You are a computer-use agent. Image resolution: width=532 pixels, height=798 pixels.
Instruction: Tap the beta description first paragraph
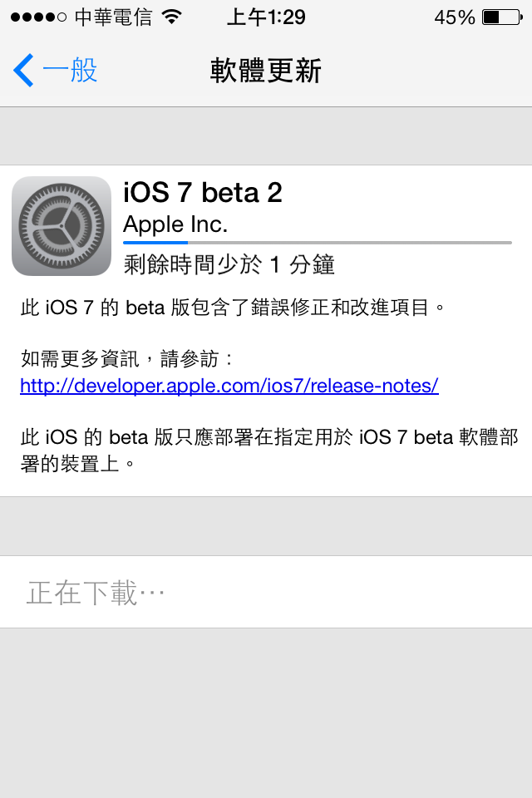[x=233, y=308]
